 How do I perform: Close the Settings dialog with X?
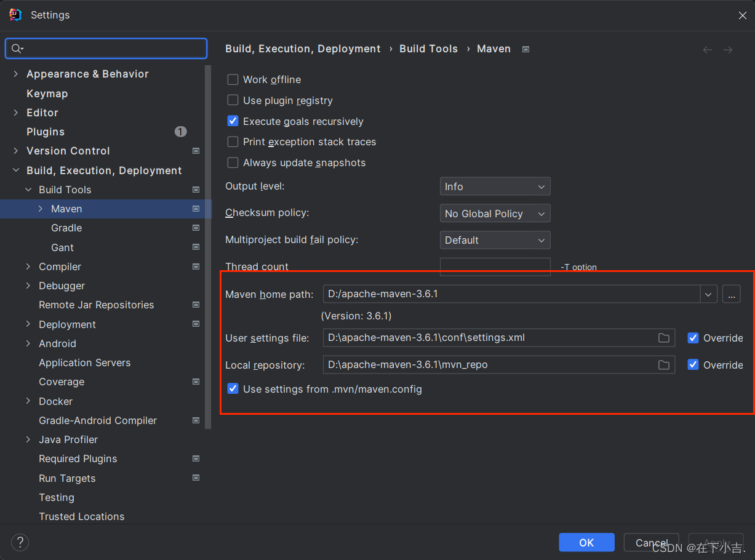click(x=743, y=15)
